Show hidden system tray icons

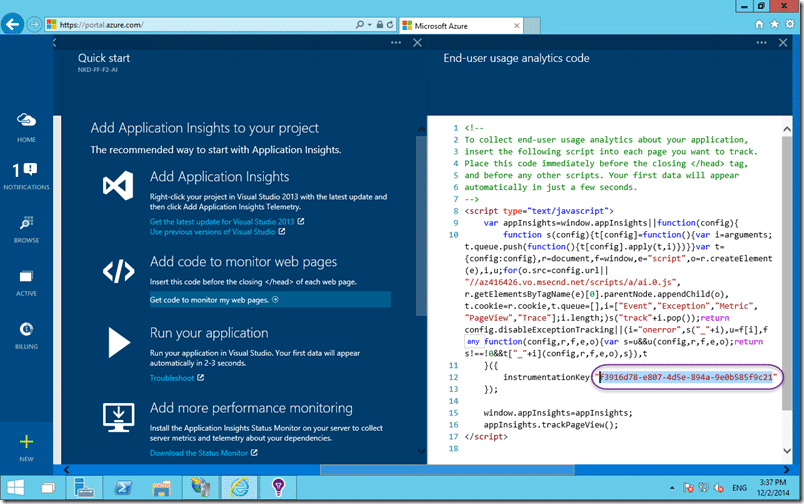click(672, 488)
